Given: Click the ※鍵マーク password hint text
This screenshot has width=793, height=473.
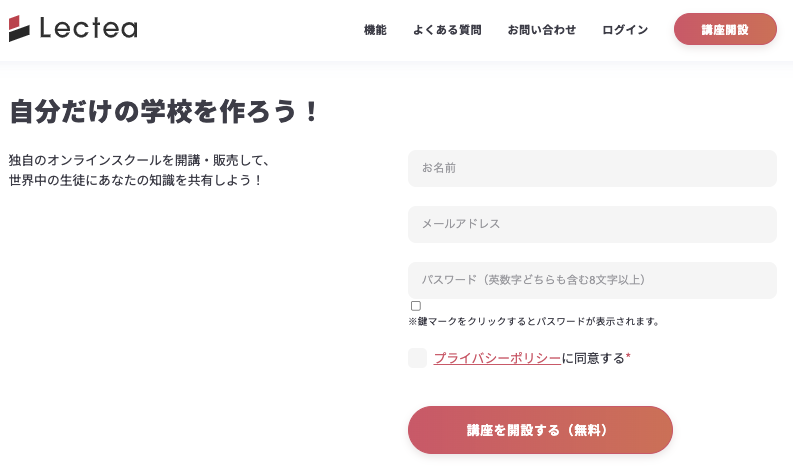Looking at the screenshot, I should [x=535, y=322].
